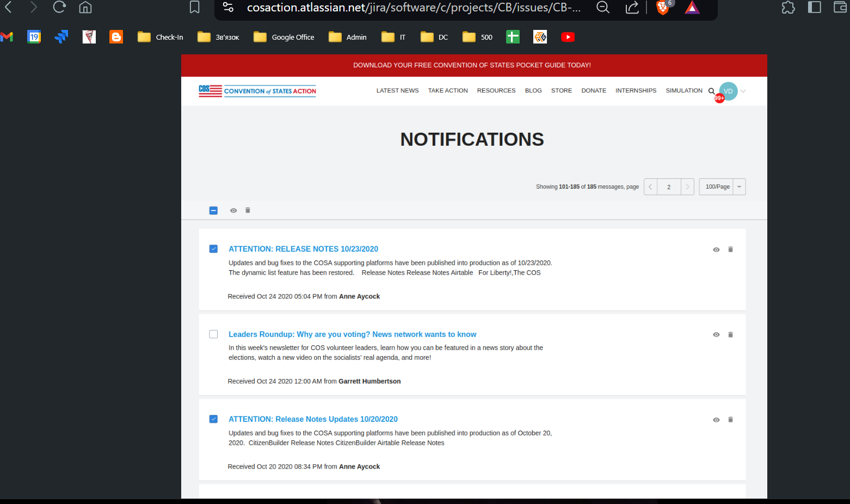850x504 pixels.
Task: Go to previous notifications page arrow
Action: tap(650, 186)
